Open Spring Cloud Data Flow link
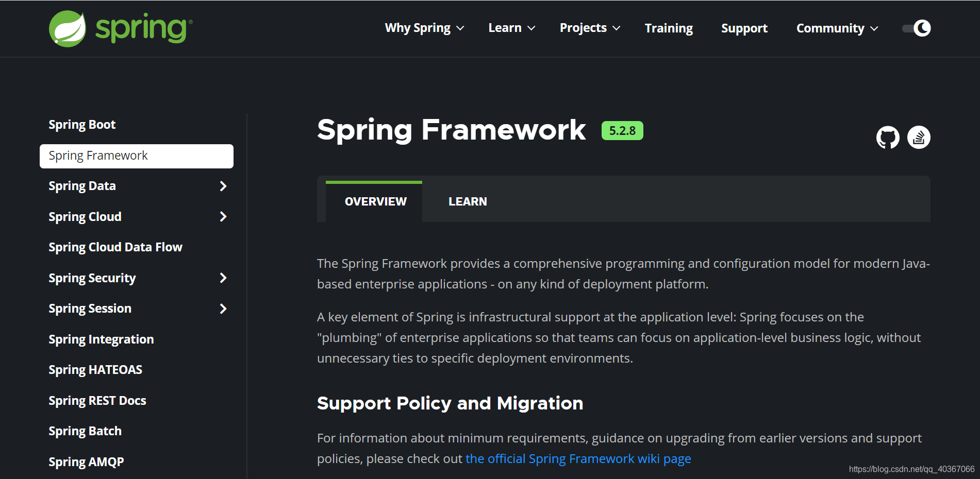 115,247
